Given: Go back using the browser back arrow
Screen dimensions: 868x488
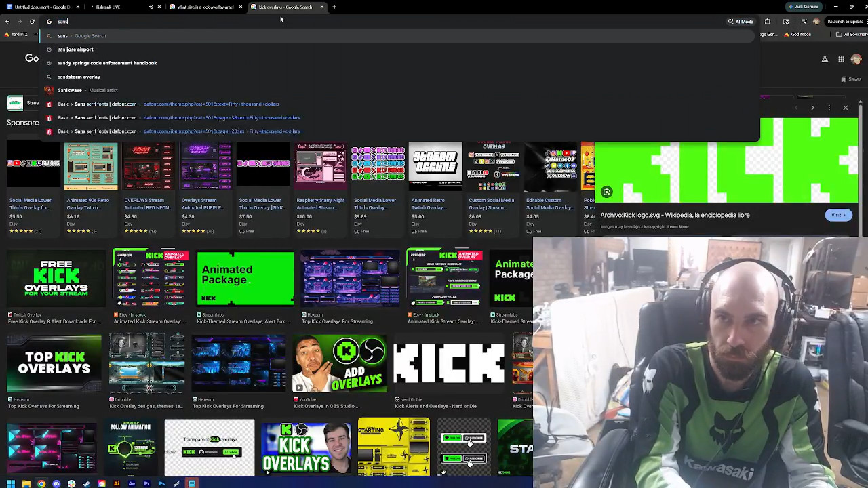Looking at the screenshot, I should click(x=7, y=22).
